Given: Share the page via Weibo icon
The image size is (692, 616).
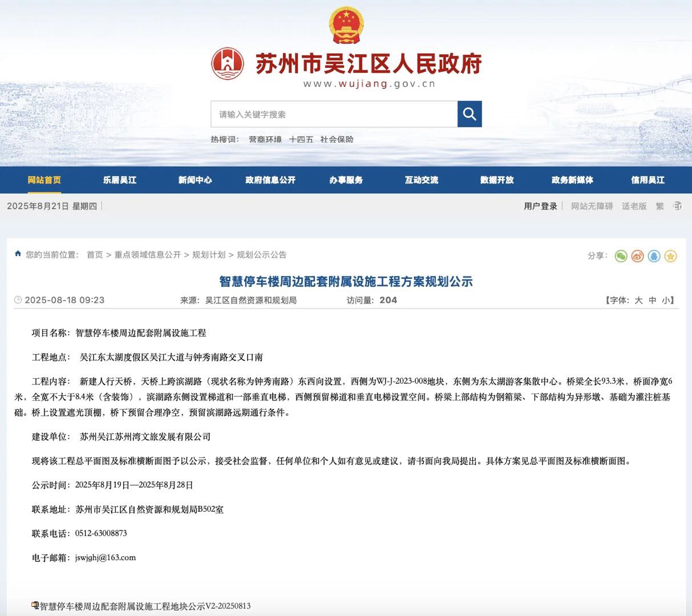Looking at the screenshot, I should (x=637, y=256).
